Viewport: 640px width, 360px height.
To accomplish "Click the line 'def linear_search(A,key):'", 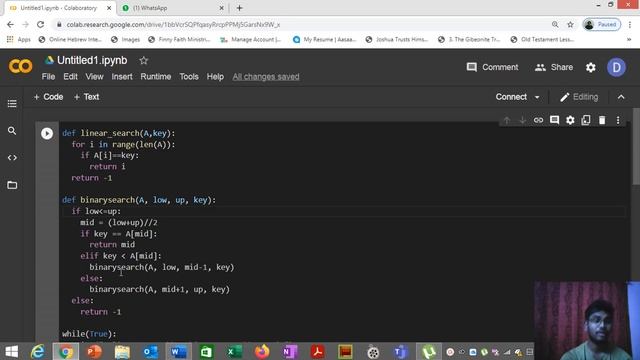I will [x=118, y=133].
